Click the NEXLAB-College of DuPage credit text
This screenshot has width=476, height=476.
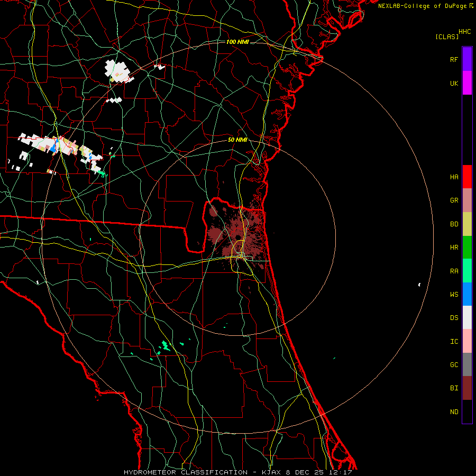426,6
